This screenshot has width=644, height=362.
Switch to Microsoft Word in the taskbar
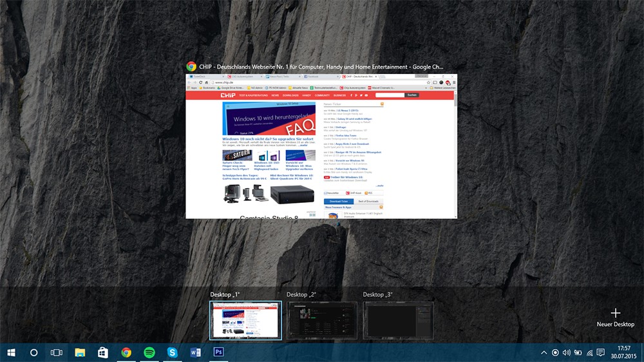pyautogui.click(x=196, y=352)
